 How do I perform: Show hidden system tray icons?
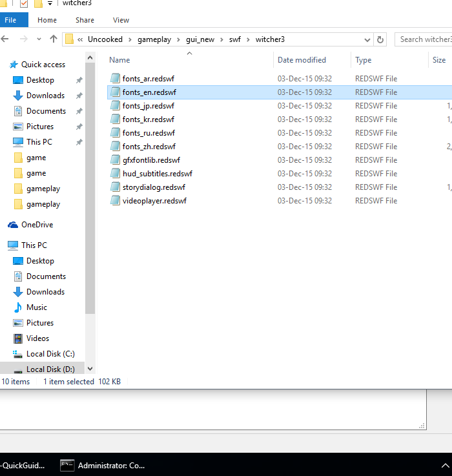click(x=445, y=466)
